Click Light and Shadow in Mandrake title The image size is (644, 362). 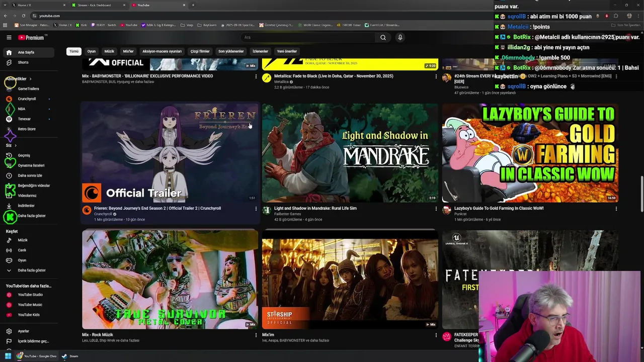(315, 208)
